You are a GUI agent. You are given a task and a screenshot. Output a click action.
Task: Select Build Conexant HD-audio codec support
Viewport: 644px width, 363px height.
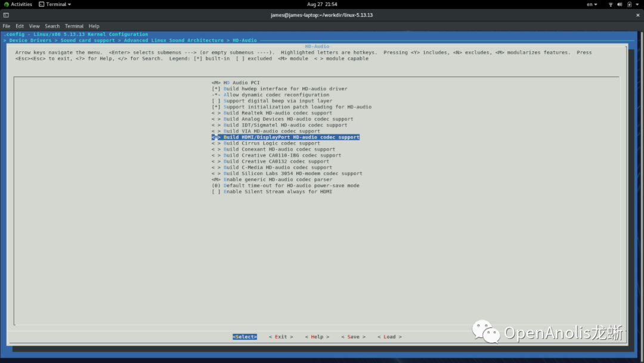273,149
